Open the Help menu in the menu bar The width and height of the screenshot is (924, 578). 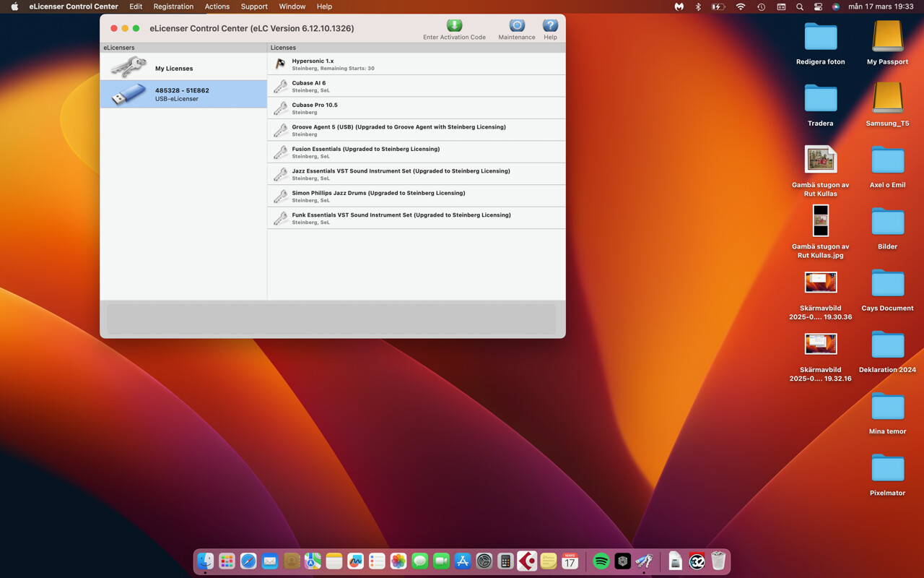pyautogui.click(x=325, y=7)
